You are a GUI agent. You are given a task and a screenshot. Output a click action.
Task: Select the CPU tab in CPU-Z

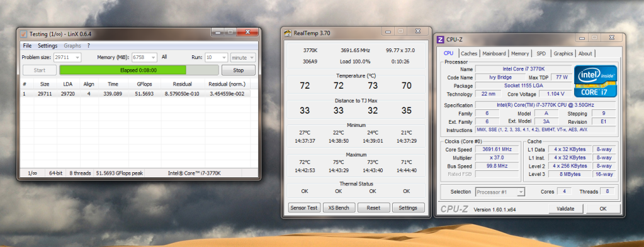point(448,53)
